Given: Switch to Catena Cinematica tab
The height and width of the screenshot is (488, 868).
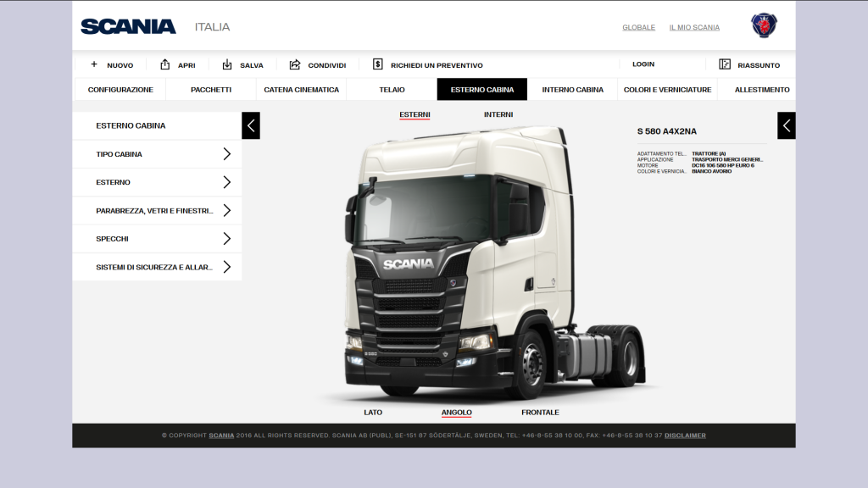Looking at the screenshot, I should click(301, 90).
